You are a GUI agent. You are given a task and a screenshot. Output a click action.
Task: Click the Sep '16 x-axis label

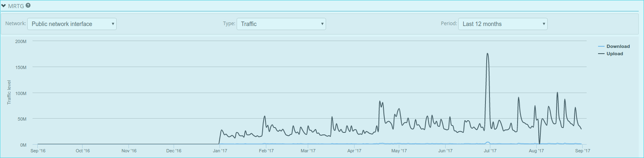[x=38, y=151]
